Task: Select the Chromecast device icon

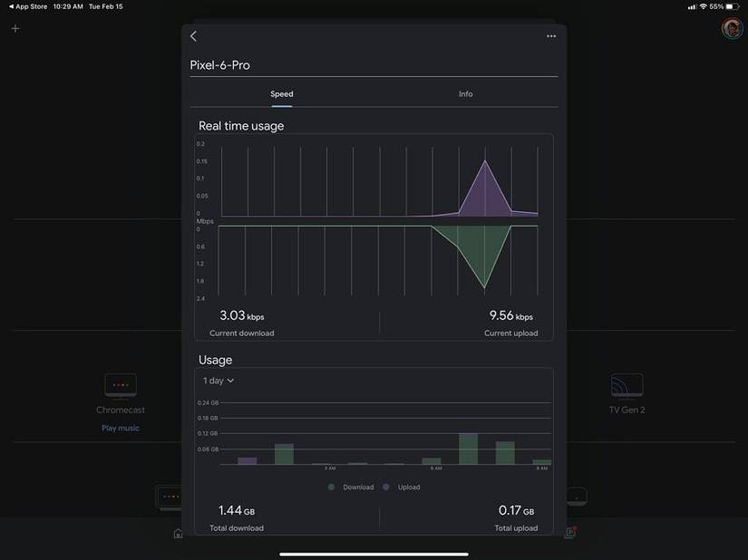Action: 120,384
